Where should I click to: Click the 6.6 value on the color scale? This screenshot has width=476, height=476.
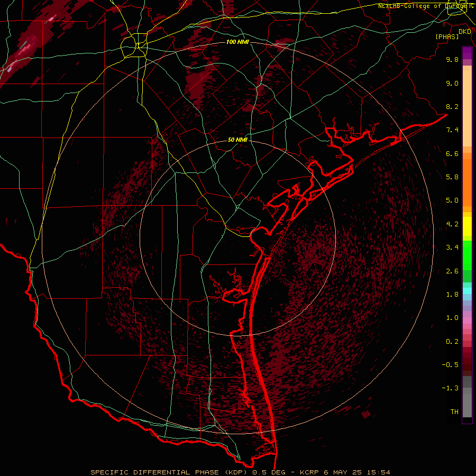(x=452, y=153)
